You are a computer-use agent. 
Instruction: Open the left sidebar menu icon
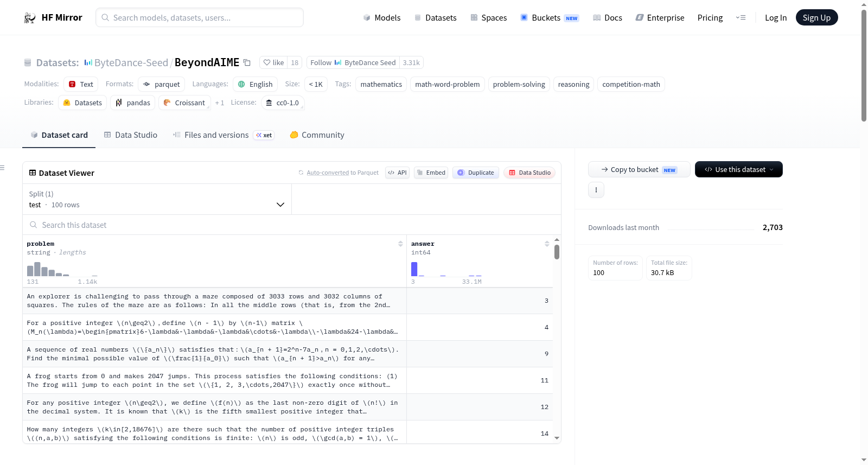(x=3, y=168)
